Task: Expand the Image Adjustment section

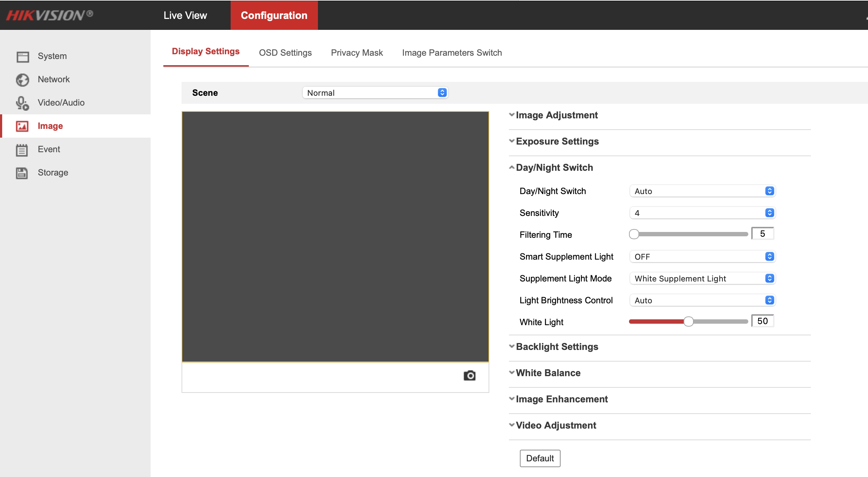Action: coord(557,115)
